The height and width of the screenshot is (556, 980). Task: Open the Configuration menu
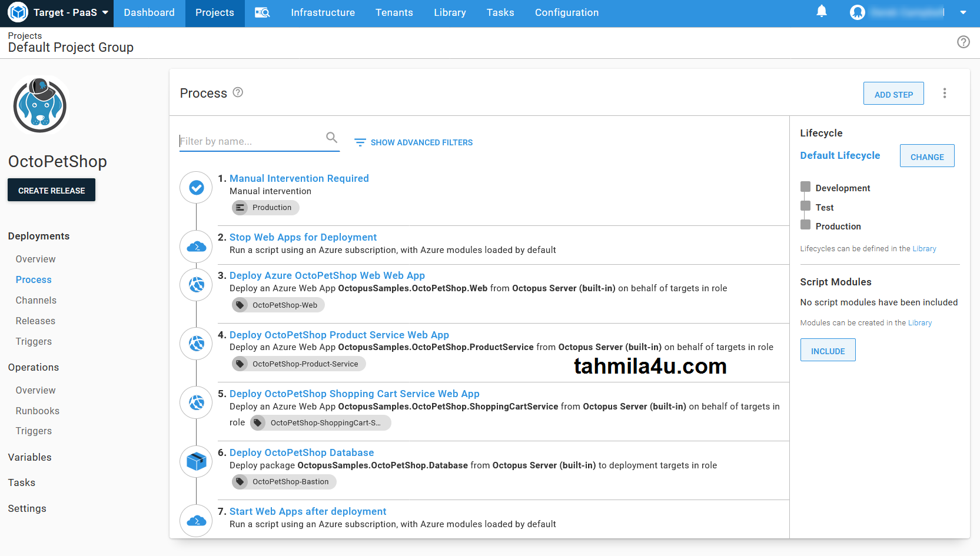[567, 12]
